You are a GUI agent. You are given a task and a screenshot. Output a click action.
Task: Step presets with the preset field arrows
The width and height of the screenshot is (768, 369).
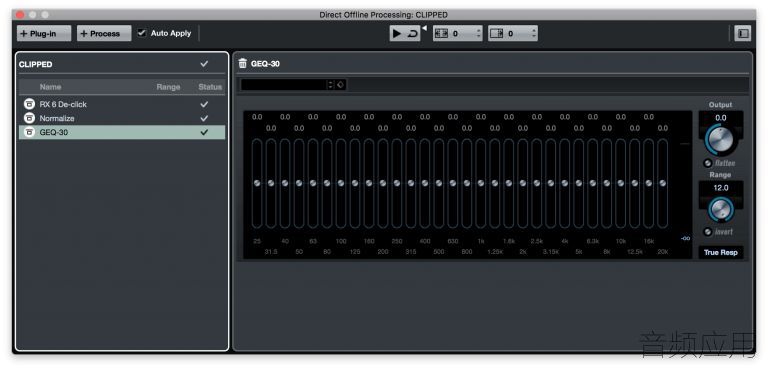[x=331, y=85]
